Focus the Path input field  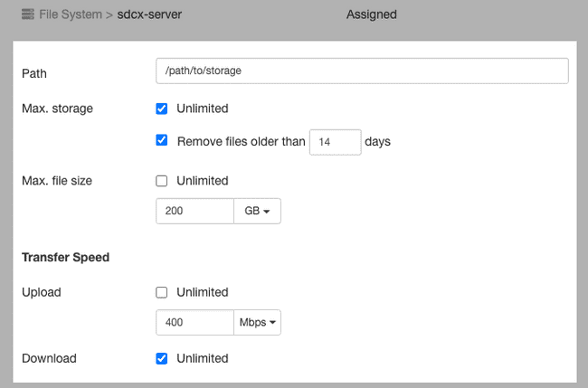click(362, 71)
